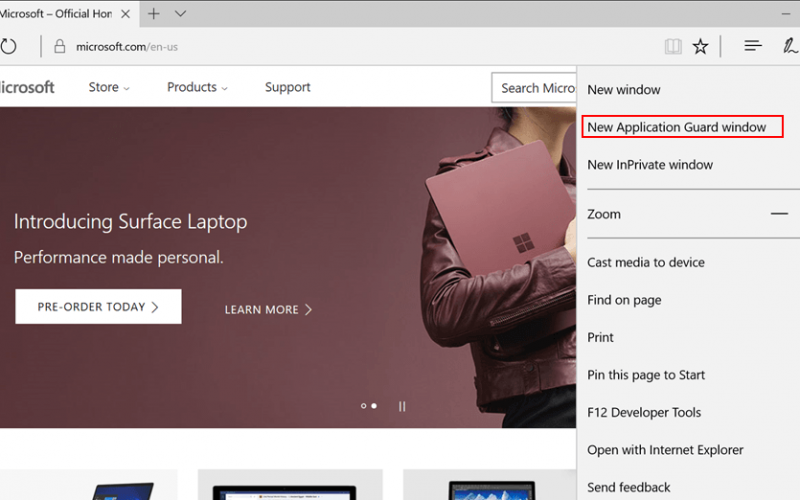Viewport: 800px width, 500px height.
Task: Pause the hero carousel
Action: pyautogui.click(x=402, y=406)
